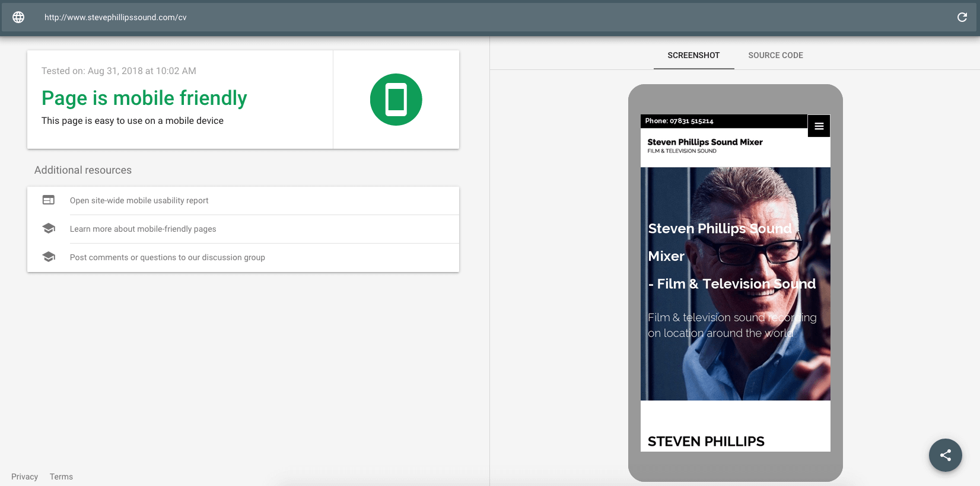
Task: Open the hamburger menu in phone preview
Action: point(819,126)
